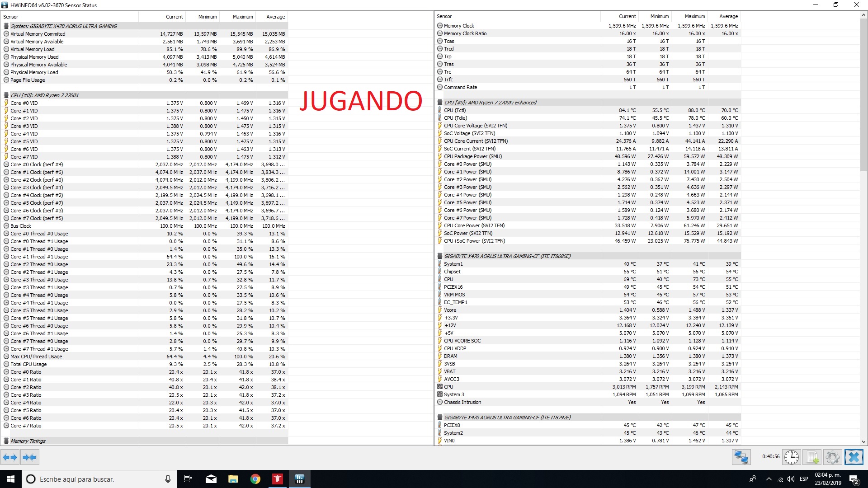Close sensor window with blue X icon
The width and height of the screenshot is (868, 488).
tap(854, 457)
